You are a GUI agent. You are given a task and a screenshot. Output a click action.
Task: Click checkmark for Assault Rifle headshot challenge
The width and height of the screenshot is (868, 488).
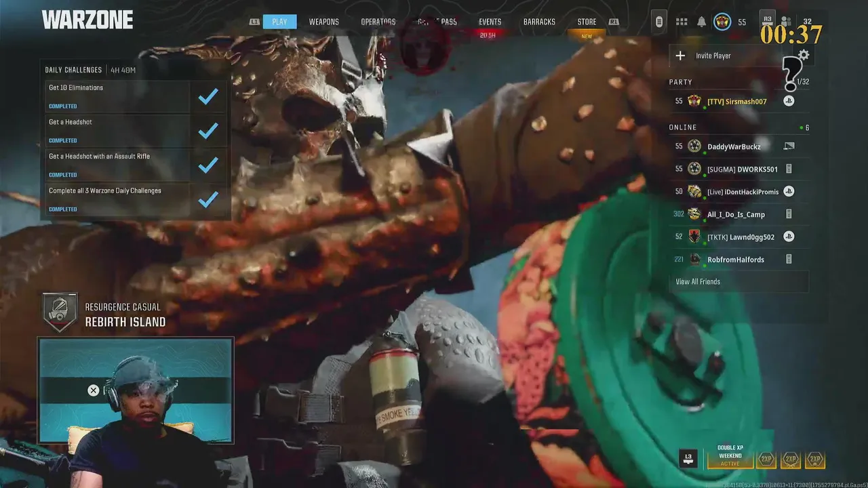click(x=208, y=165)
